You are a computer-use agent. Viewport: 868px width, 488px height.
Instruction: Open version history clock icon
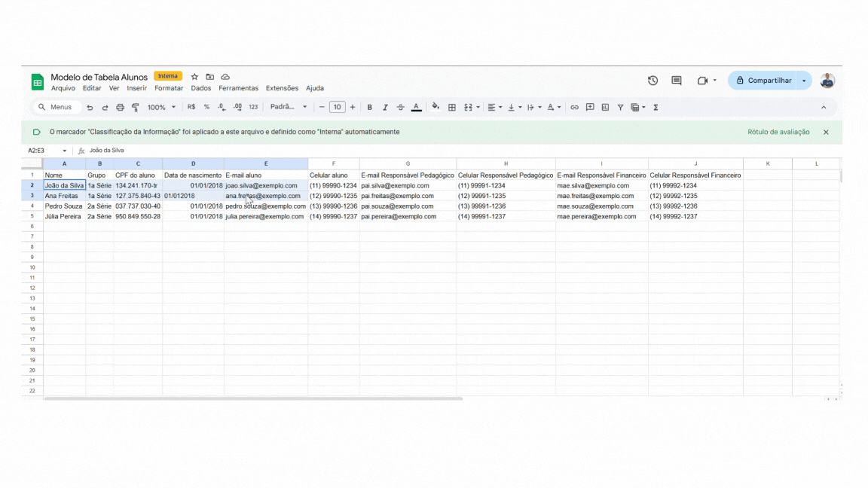653,81
